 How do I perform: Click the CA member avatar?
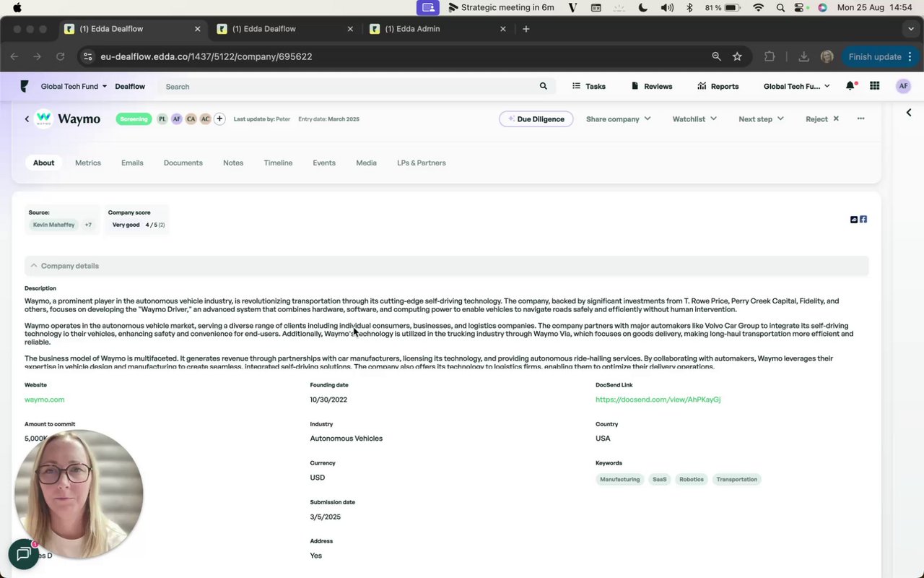click(191, 119)
